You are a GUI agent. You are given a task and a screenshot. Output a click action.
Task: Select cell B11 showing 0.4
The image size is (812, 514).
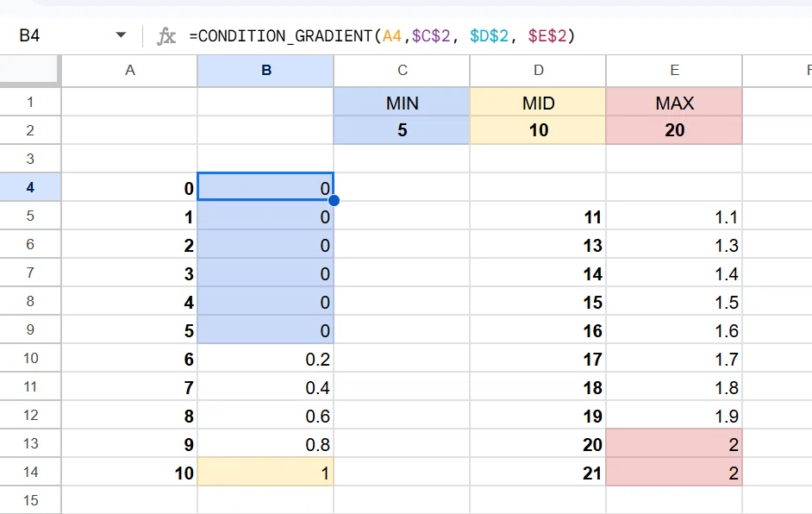pyautogui.click(x=265, y=386)
